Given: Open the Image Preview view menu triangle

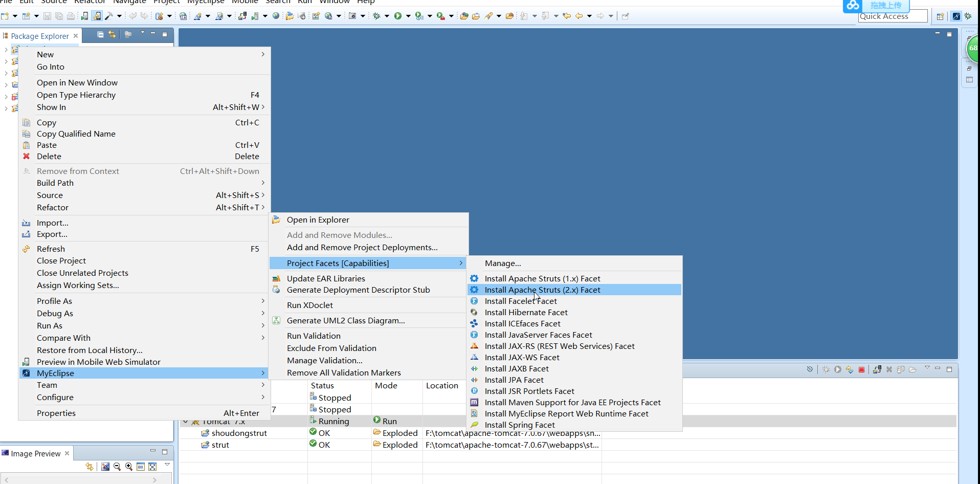Looking at the screenshot, I should tap(167, 465).
